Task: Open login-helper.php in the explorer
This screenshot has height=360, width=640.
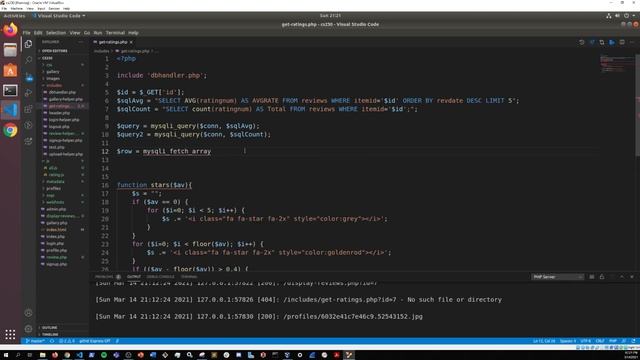Action: pyautogui.click(x=64, y=120)
